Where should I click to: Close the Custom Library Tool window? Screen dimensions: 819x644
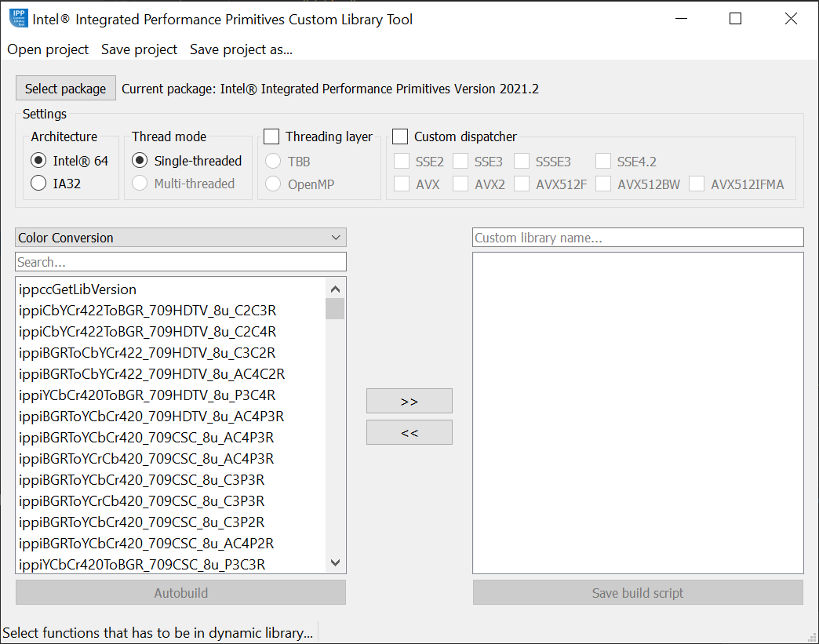coord(791,19)
